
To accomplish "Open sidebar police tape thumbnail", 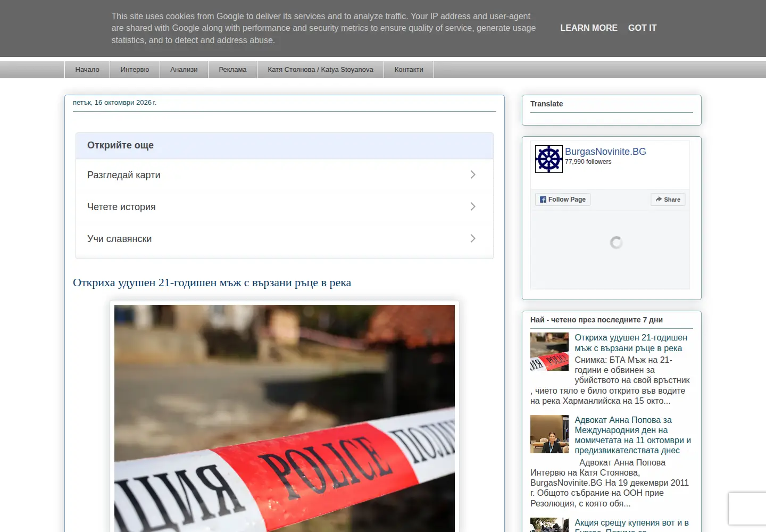I will 549,352.
